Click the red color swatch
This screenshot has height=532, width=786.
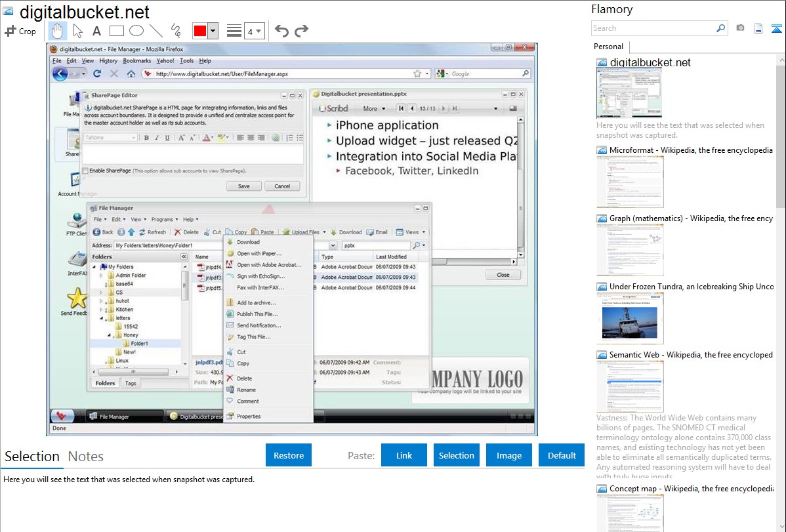[200, 31]
